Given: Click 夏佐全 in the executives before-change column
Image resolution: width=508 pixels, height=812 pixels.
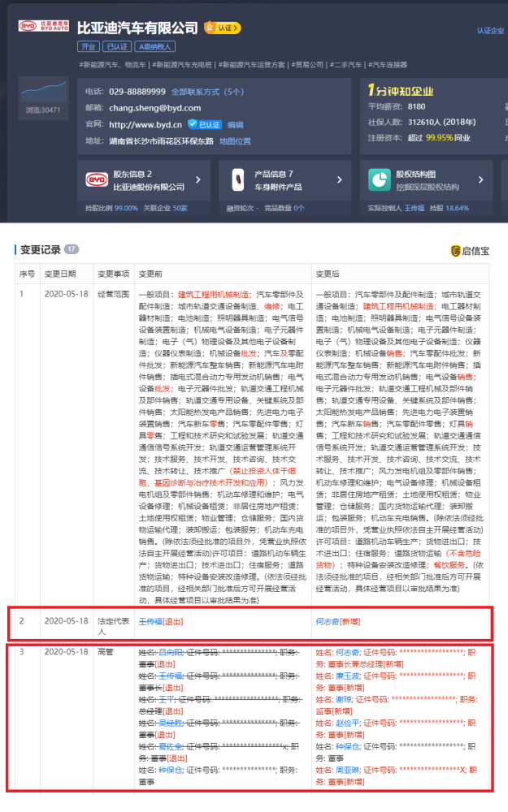Looking at the screenshot, I should point(171,747).
